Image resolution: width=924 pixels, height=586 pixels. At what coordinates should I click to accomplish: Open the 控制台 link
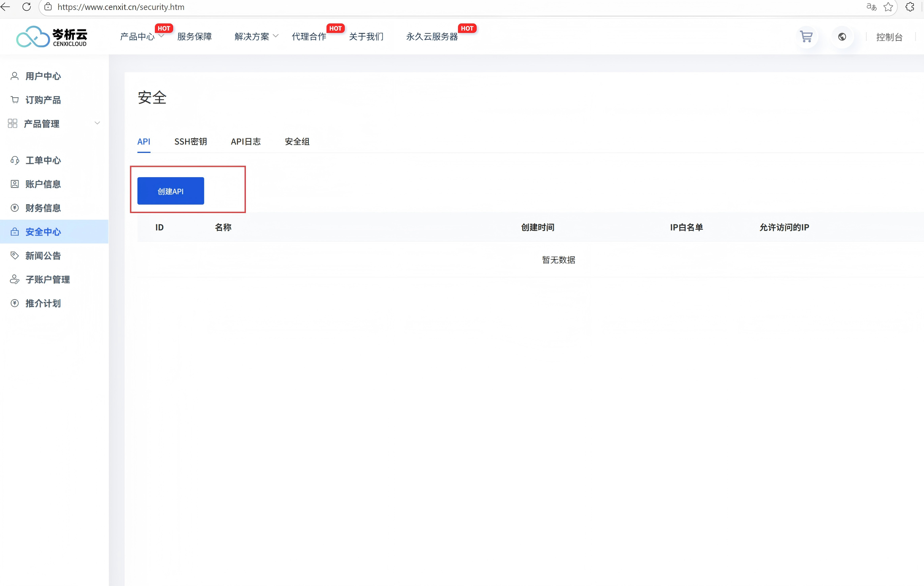pos(889,37)
